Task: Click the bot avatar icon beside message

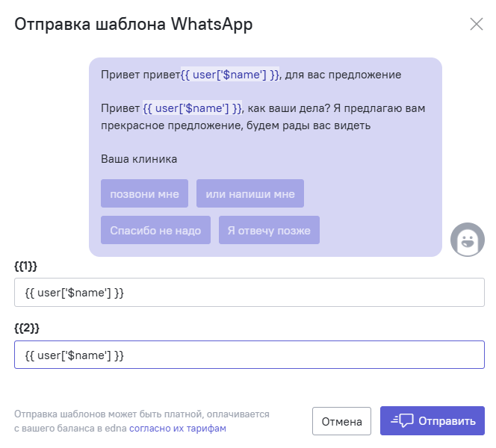Action: [467, 240]
